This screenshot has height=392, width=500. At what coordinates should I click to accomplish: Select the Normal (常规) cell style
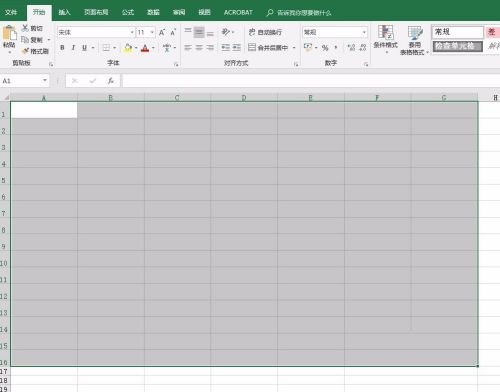(x=457, y=32)
